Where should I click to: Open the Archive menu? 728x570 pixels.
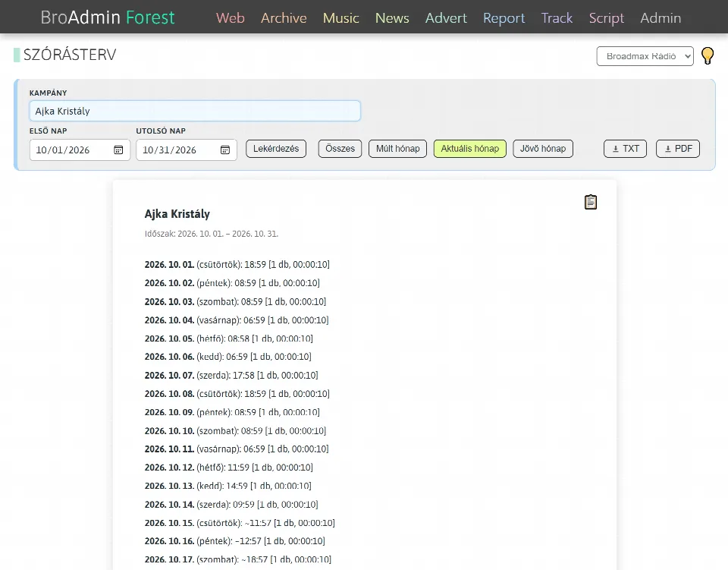284,17
